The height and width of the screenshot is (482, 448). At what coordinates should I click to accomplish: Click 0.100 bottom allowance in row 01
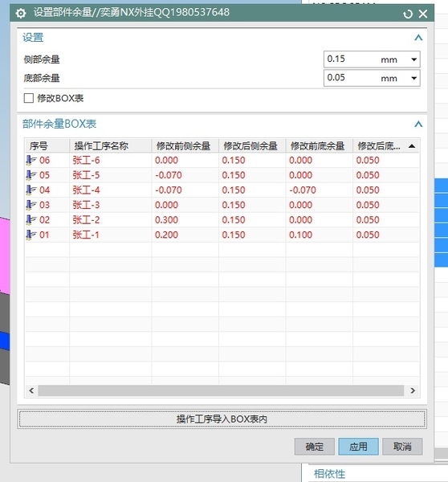click(300, 235)
